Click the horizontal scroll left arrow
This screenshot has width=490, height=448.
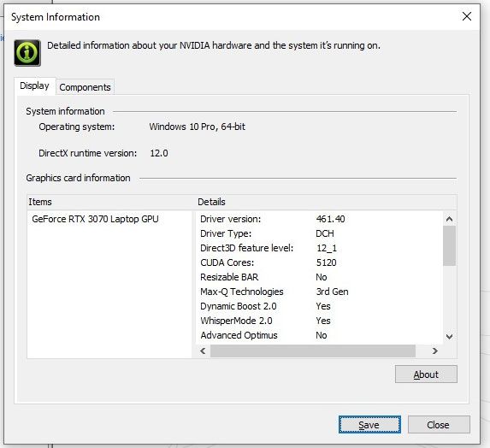pos(203,351)
